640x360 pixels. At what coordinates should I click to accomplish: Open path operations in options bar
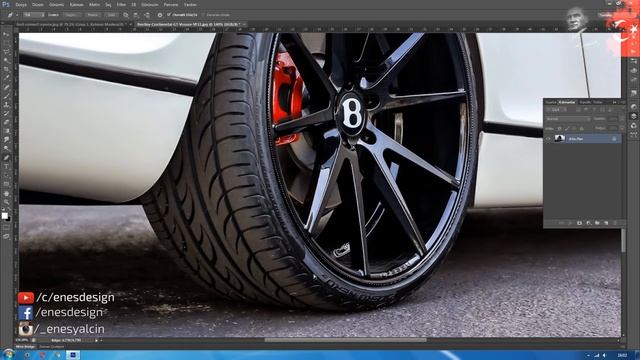(126, 15)
